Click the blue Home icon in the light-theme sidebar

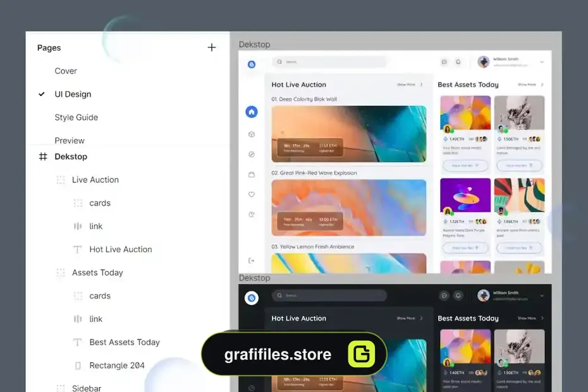click(x=252, y=112)
